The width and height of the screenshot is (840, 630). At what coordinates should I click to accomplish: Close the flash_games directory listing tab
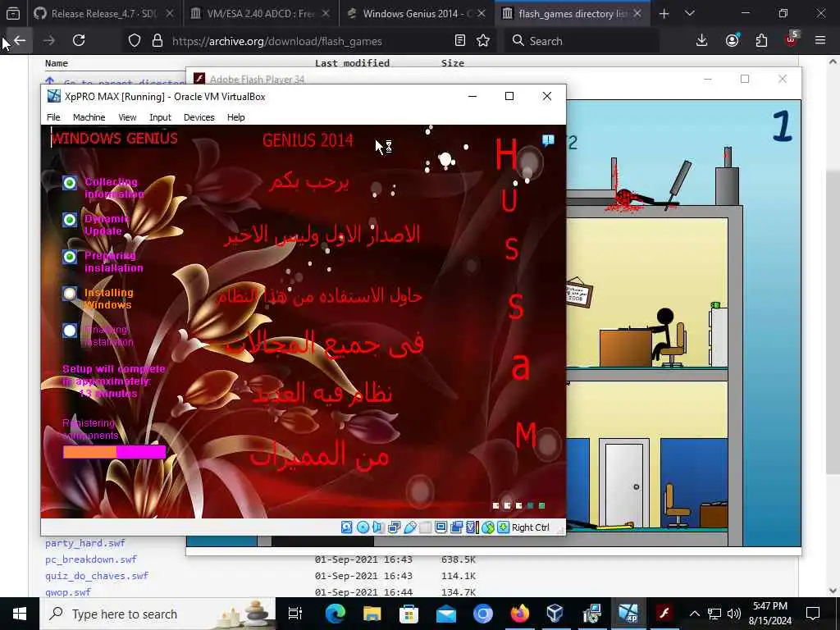[x=637, y=14]
